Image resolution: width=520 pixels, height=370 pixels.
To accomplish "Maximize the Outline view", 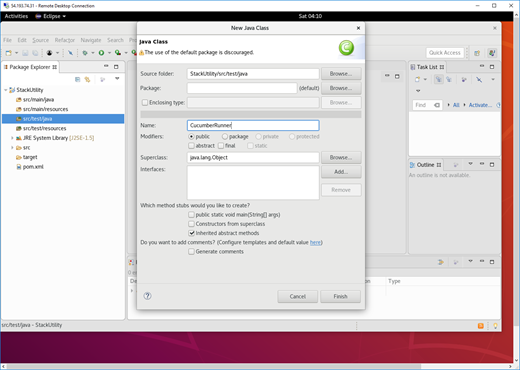I will pyautogui.click(x=492, y=164).
